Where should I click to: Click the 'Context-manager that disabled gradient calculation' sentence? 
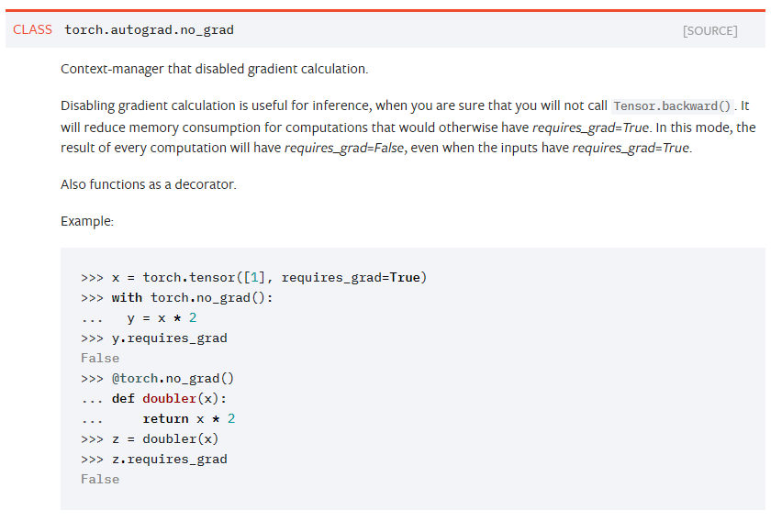(215, 69)
